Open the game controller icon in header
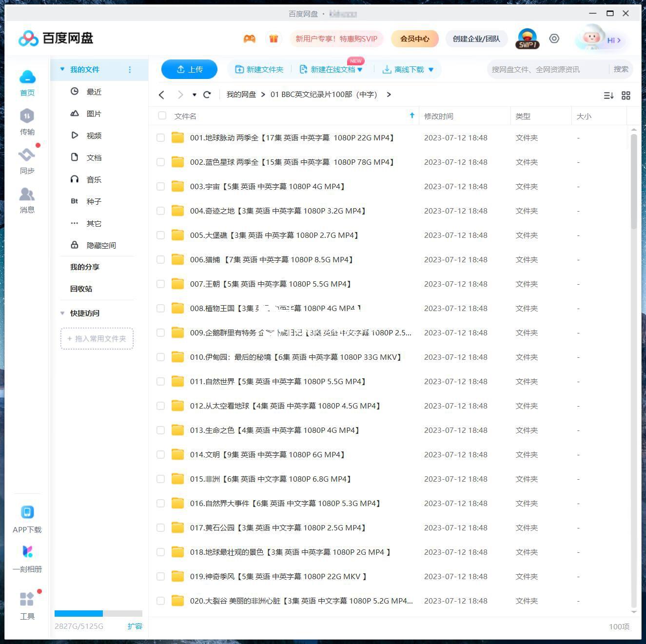Screen dimensions: 646x644 click(x=250, y=39)
